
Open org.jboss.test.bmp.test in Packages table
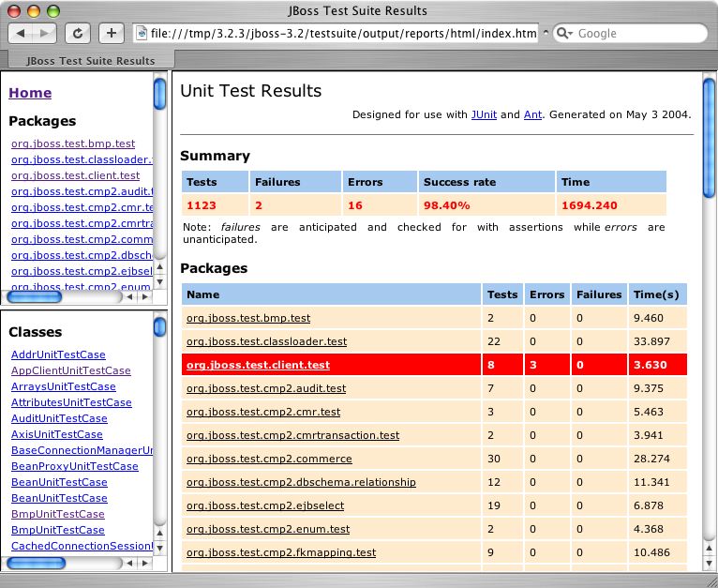tap(248, 318)
